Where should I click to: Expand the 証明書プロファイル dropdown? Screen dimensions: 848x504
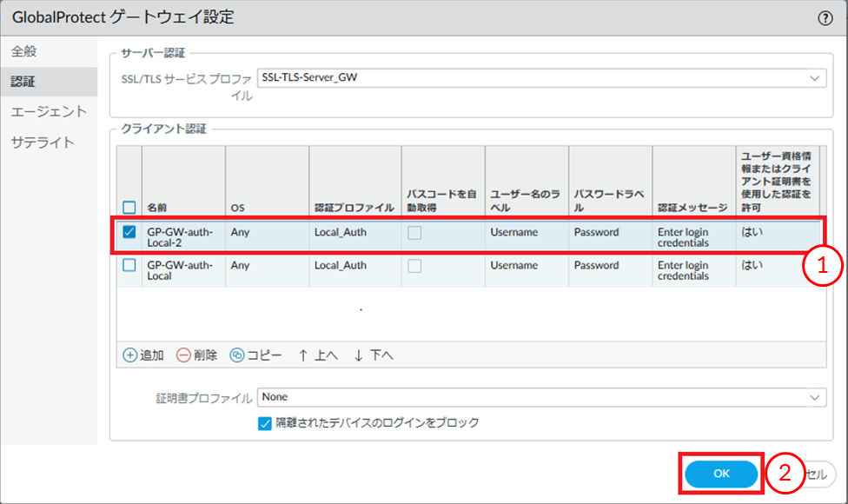pos(814,397)
